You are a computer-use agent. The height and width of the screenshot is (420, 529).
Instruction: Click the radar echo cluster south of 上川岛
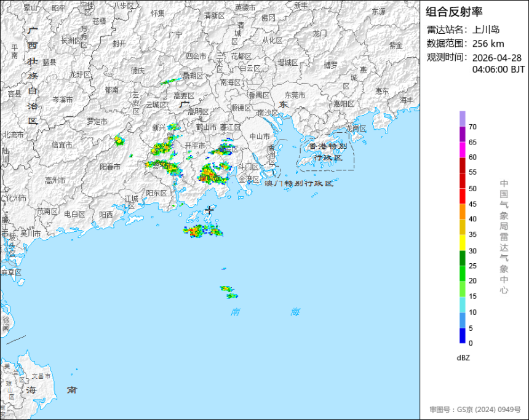[203, 231]
